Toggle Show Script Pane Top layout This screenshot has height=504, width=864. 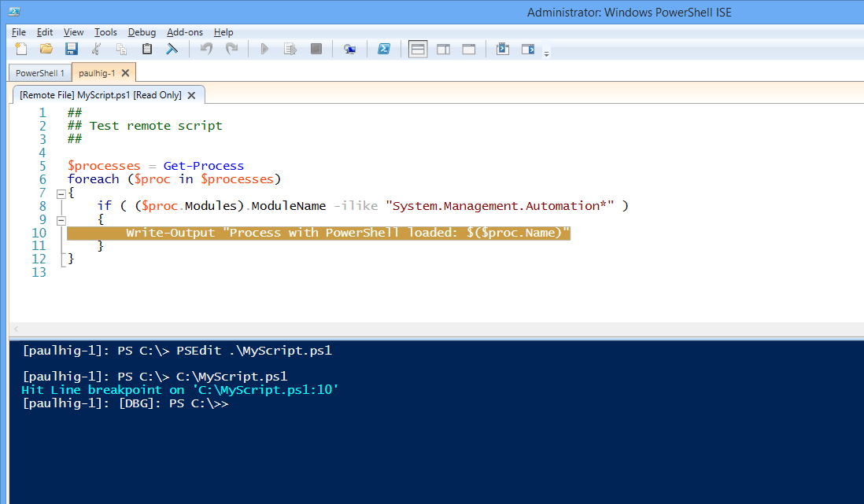tap(418, 48)
